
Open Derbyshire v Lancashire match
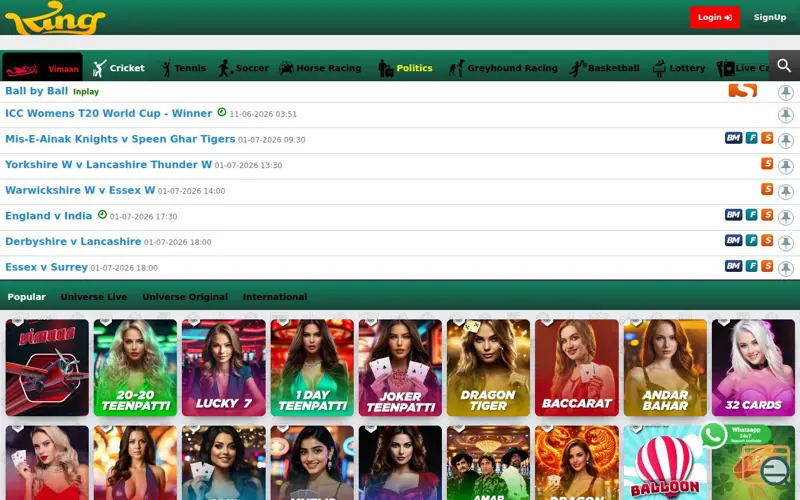click(x=73, y=241)
